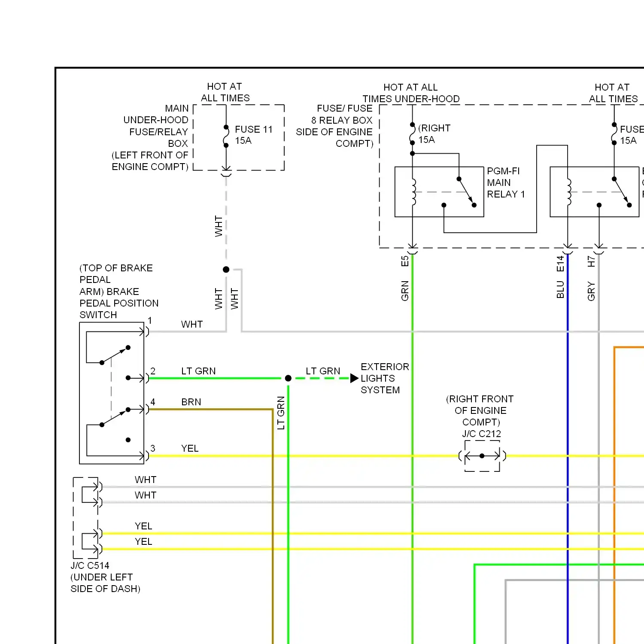644x644 pixels.
Task: Click the vertical BLU wire label
Action: click(x=560, y=289)
